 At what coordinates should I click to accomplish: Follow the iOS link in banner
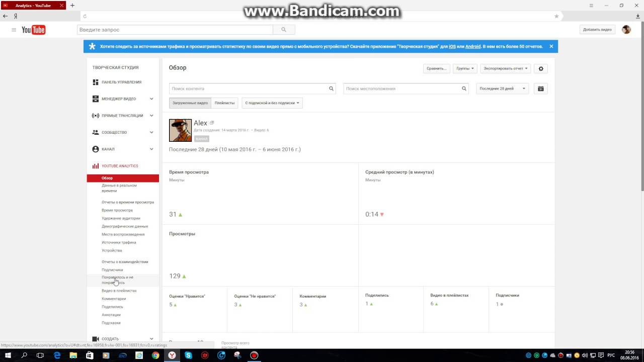pyautogui.click(x=452, y=46)
